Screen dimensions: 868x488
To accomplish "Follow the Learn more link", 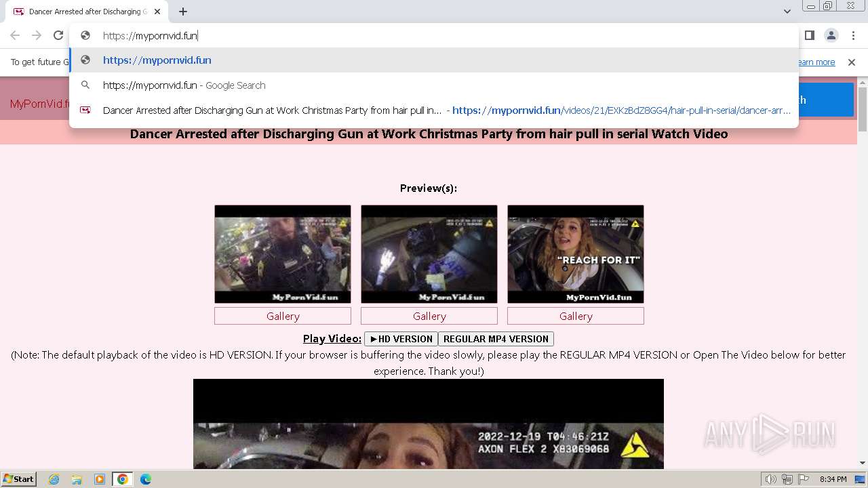I will [x=816, y=62].
